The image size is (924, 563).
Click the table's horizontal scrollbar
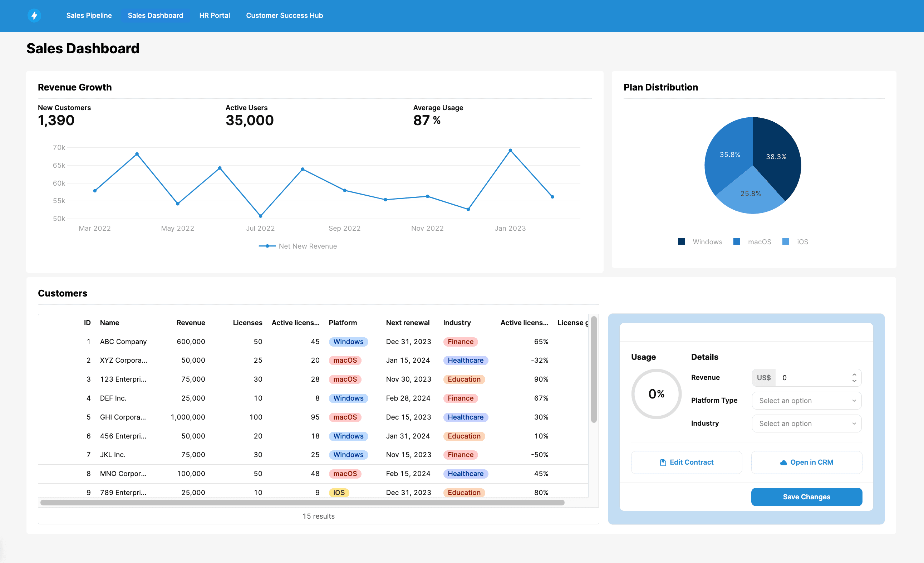click(302, 502)
